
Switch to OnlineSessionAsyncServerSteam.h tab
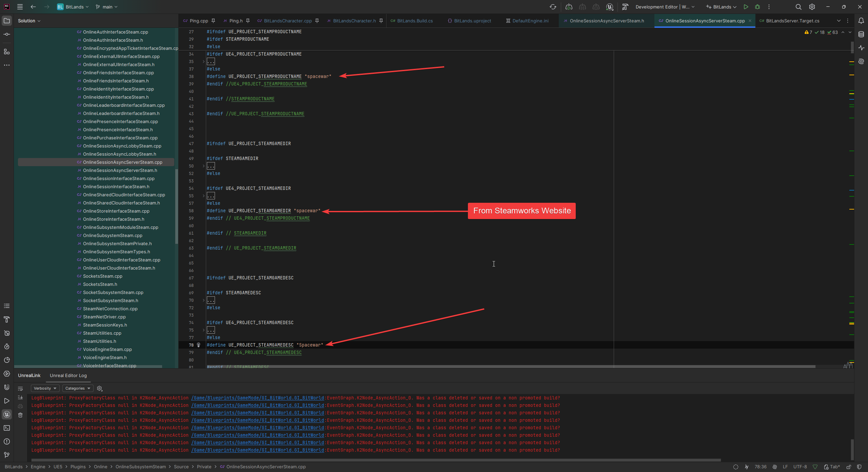[607, 21]
